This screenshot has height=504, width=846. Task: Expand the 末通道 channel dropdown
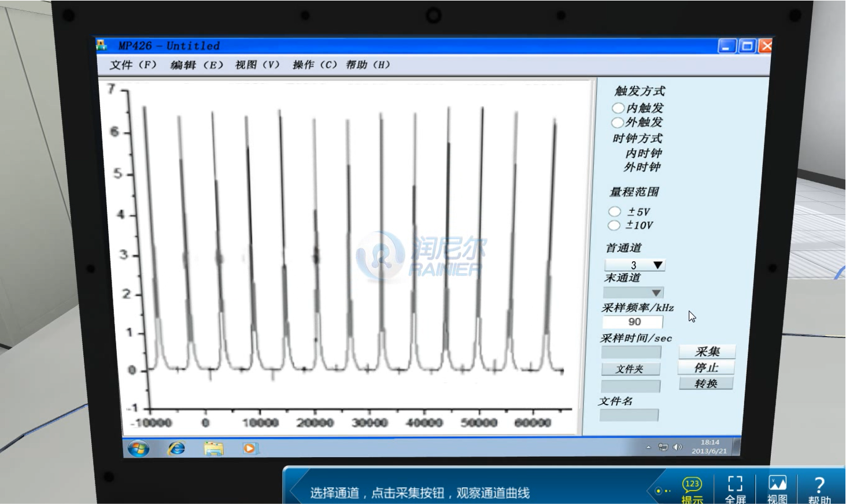click(x=656, y=293)
